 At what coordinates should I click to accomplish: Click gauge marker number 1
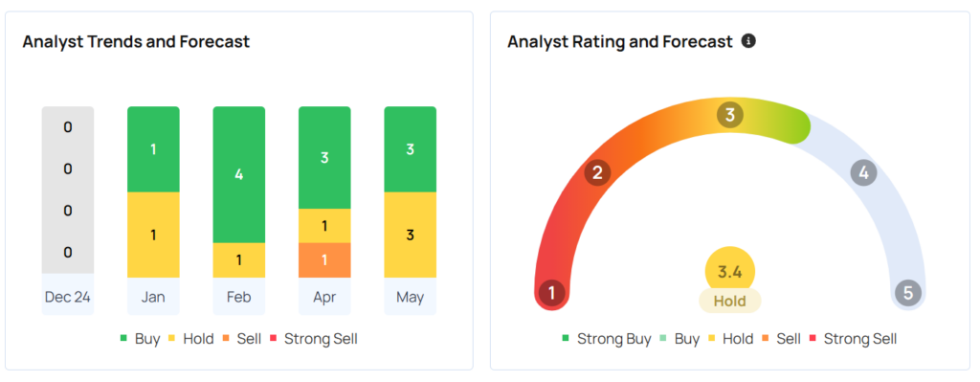point(551,293)
